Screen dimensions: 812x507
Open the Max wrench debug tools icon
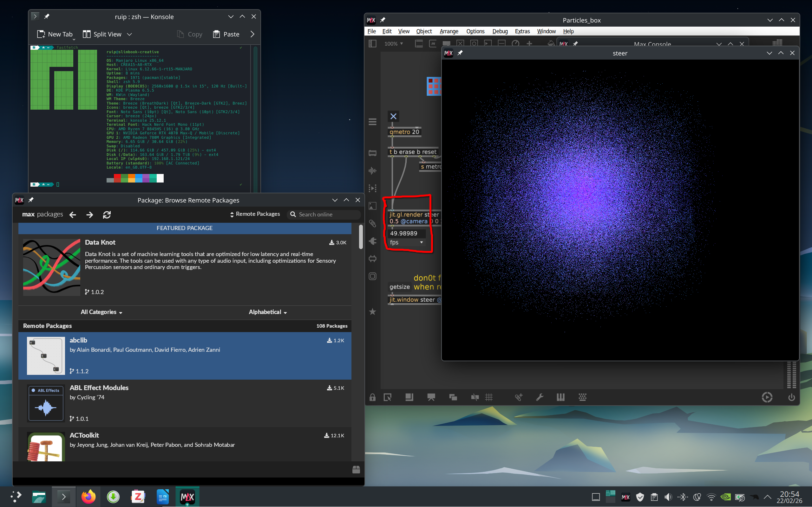(x=540, y=397)
